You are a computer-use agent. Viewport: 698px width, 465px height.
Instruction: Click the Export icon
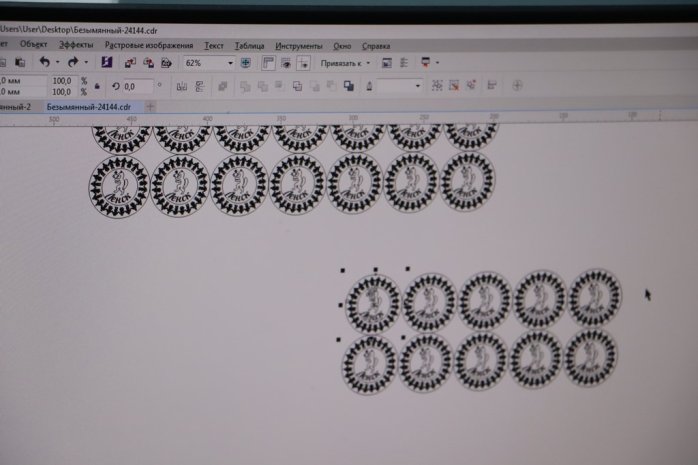(x=148, y=63)
